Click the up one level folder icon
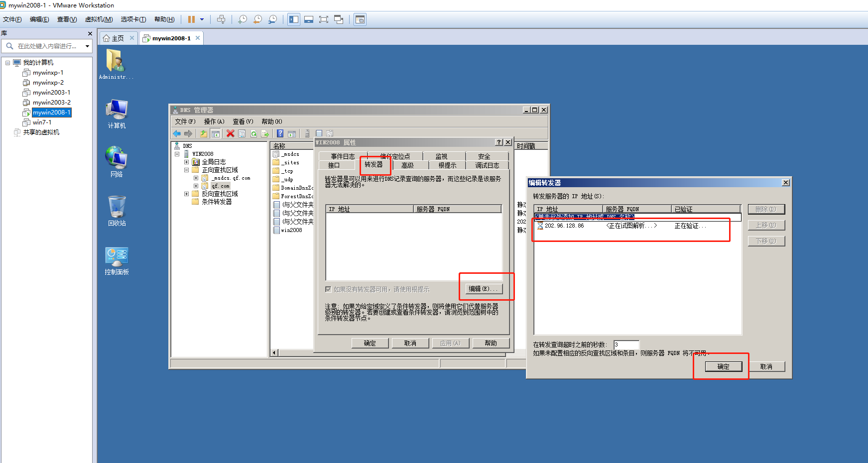868x463 pixels. tap(203, 133)
